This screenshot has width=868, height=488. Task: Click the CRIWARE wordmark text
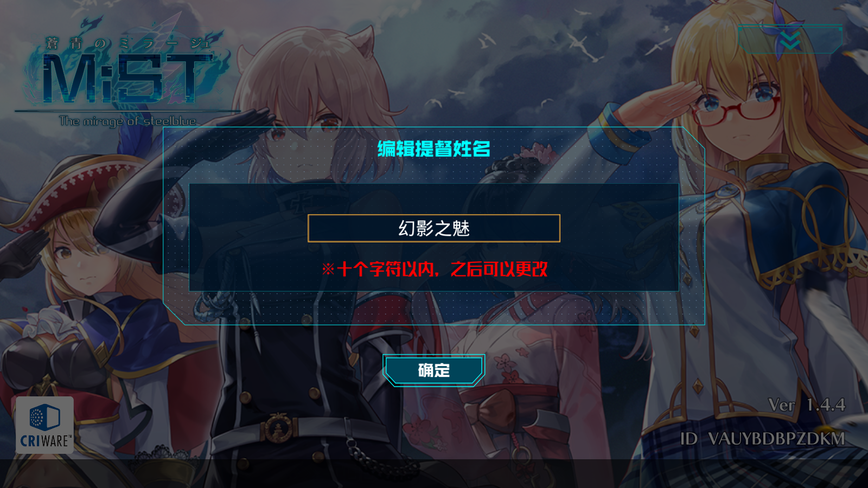click(x=45, y=441)
